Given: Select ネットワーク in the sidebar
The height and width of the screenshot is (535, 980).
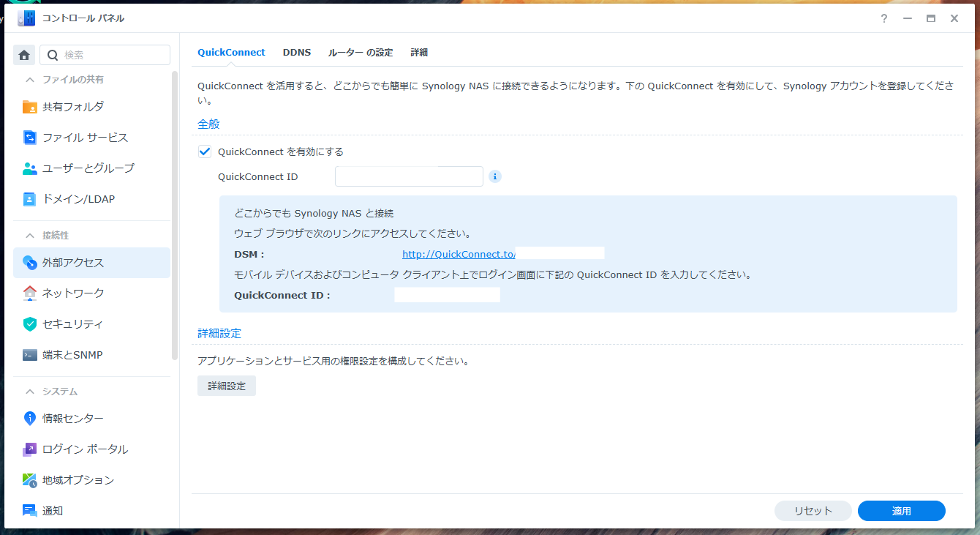Looking at the screenshot, I should pos(91,293).
